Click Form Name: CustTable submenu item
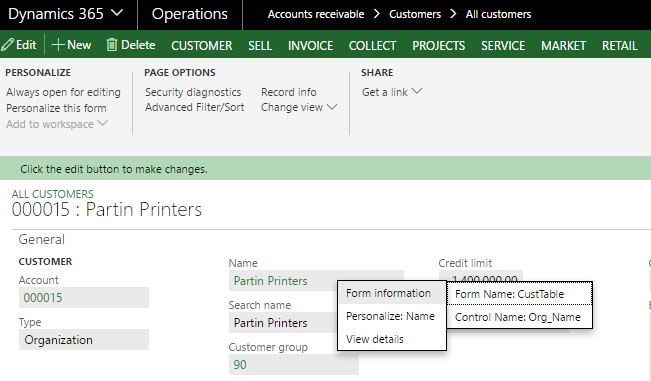Image resolution: width=651 pixels, height=381 pixels. (519, 294)
